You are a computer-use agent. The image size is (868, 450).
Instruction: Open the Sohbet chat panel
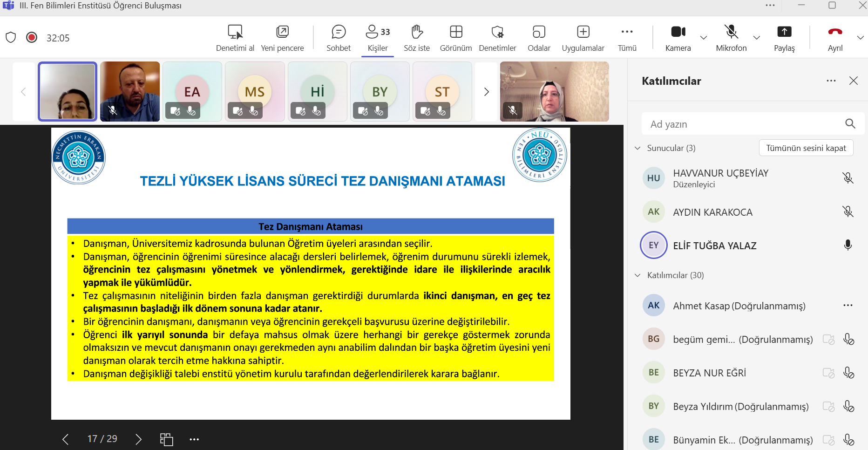(338, 38)
